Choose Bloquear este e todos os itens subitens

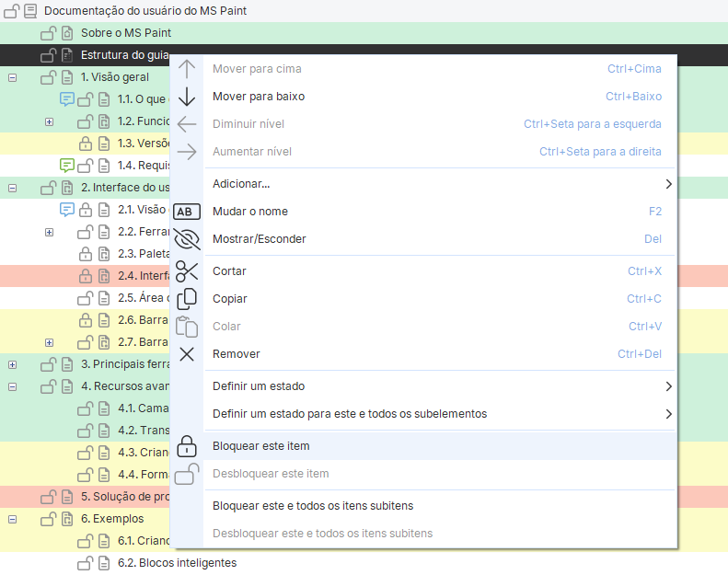point(312,506)
